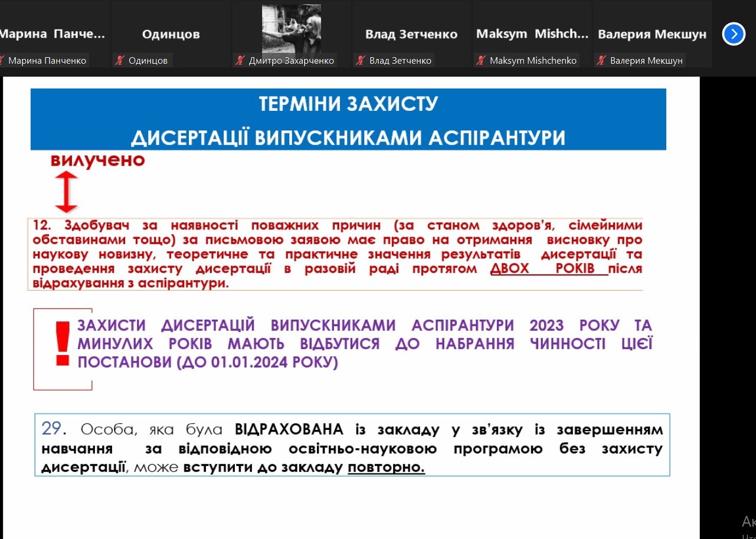Select Дмитро Захарченко's profile photo tile
Viewport: 756px width, 539px height.
pos(292,29)
